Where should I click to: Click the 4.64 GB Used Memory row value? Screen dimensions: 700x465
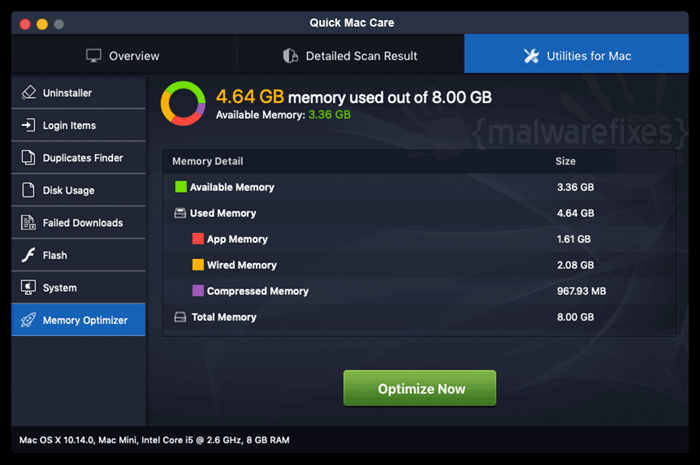(575, 213)
